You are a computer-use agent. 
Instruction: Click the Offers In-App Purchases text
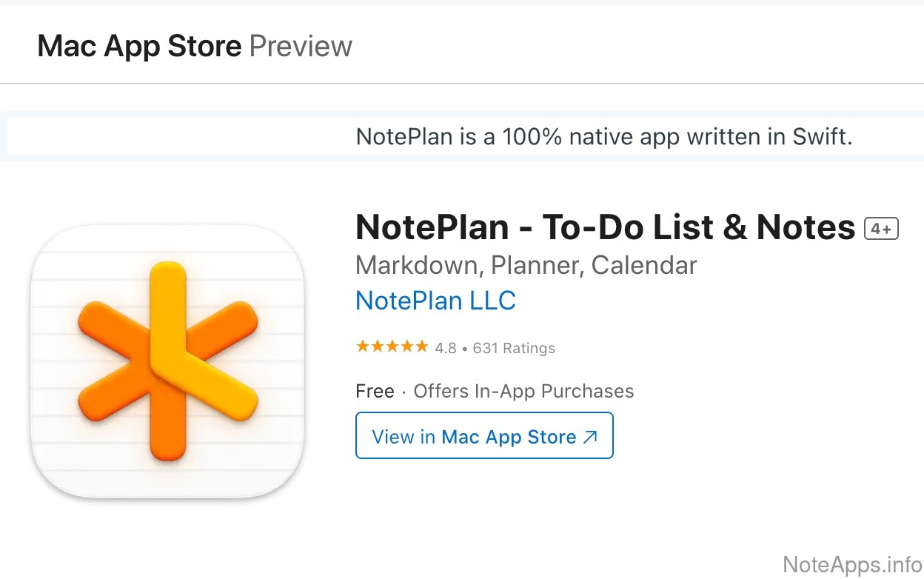point(523,391)
